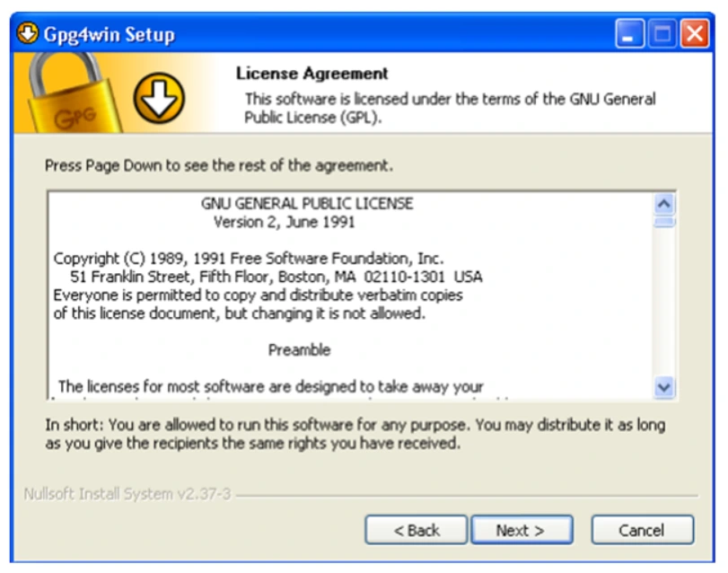Screen dimensions: 728x573
Task: Click the 'Preamble' heading in license
Action: 299,350
